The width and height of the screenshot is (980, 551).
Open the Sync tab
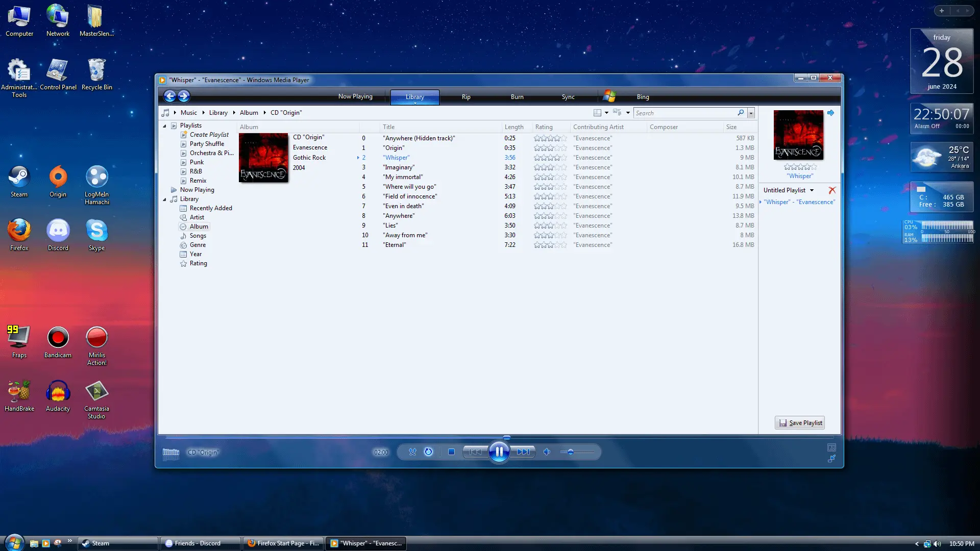(x=568, y=97)
